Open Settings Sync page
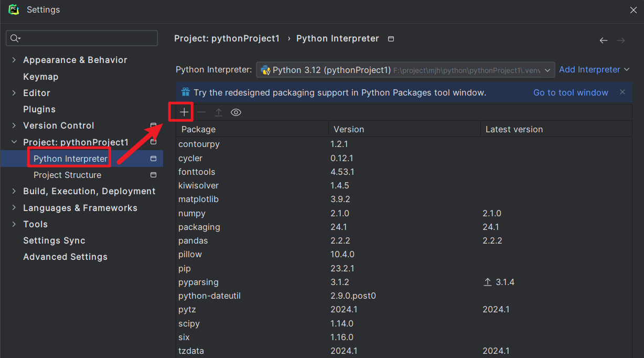 pyautogui.click(x=54, y=240)
